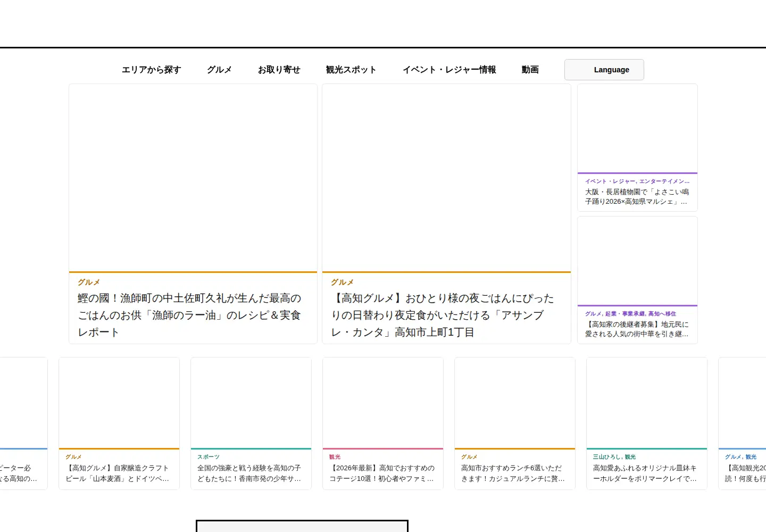This screenshot has width=766, height=532.
Task: Click the グルメ tag above 漁師のラー油 headline
Action: 89,282
